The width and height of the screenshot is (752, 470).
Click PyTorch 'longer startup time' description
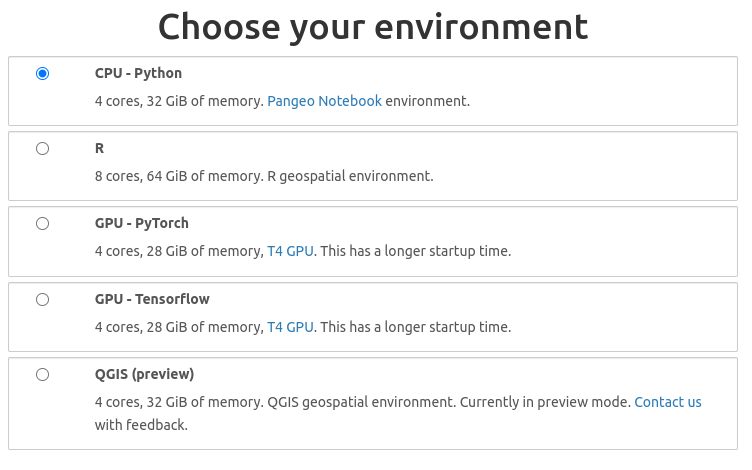415,251
